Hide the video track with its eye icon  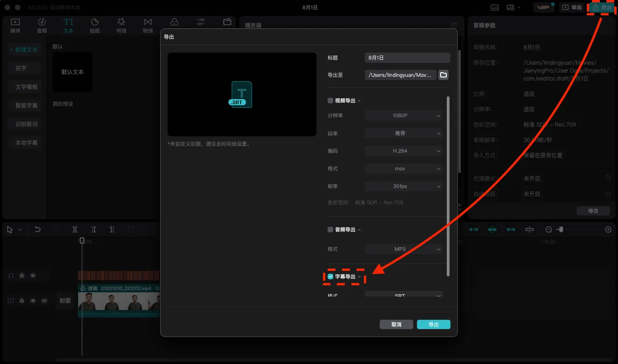33,301
